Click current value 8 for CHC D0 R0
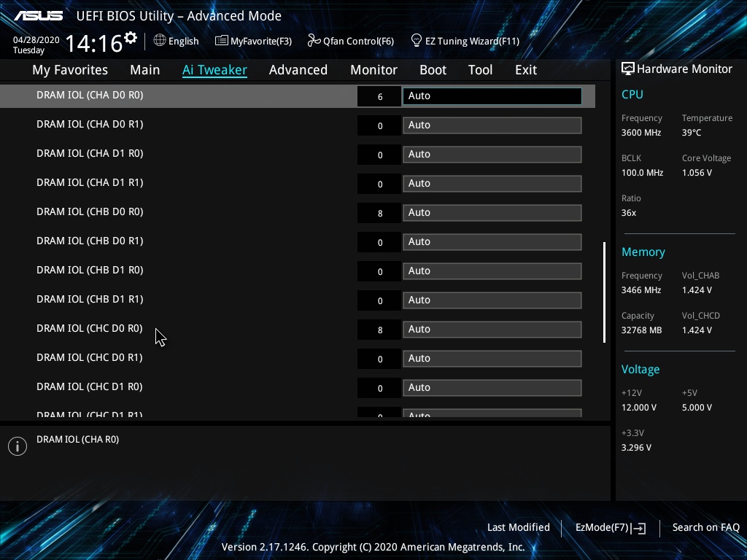 pos(379,330)
